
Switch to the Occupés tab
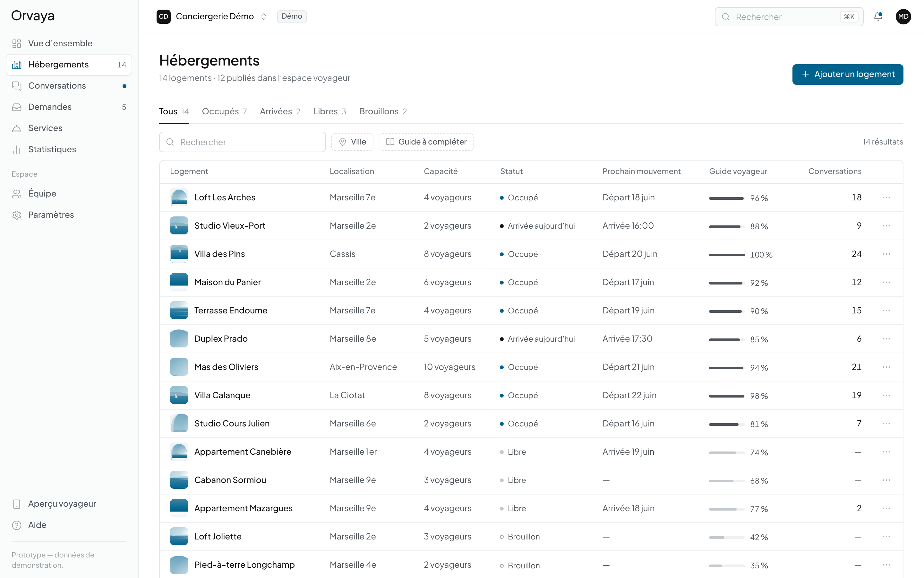225,112
